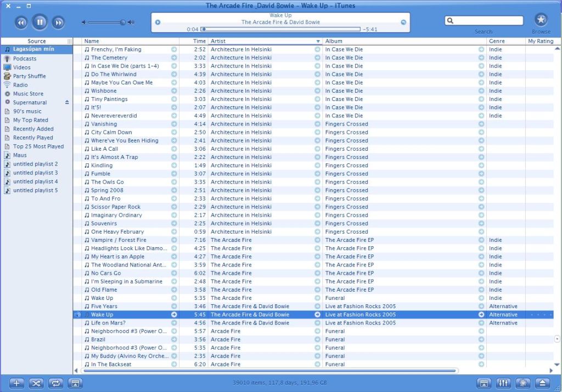Image resolution: width=562 pixels, height=392 pixels.
Task: Click name arrow icon beside Kindling
Action: tap(174, 166)
